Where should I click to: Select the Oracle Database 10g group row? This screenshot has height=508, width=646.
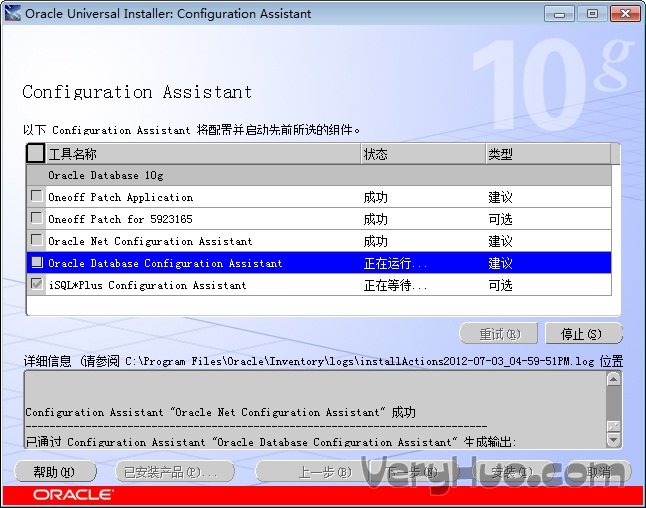(x=319, y=176)
